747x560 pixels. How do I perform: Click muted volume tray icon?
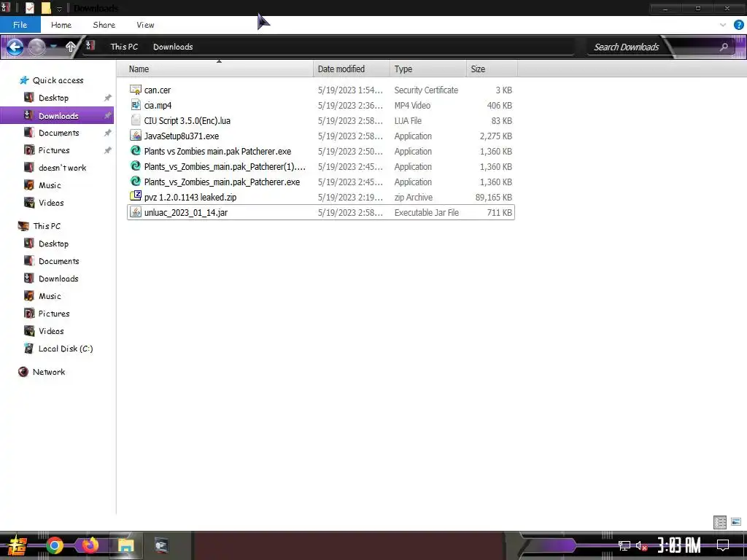[641, 545]
